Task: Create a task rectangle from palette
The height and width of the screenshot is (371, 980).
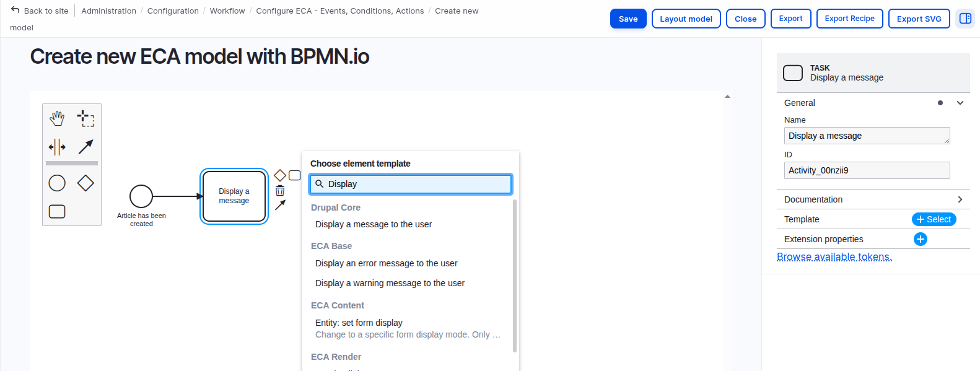Action: point(57,212)
